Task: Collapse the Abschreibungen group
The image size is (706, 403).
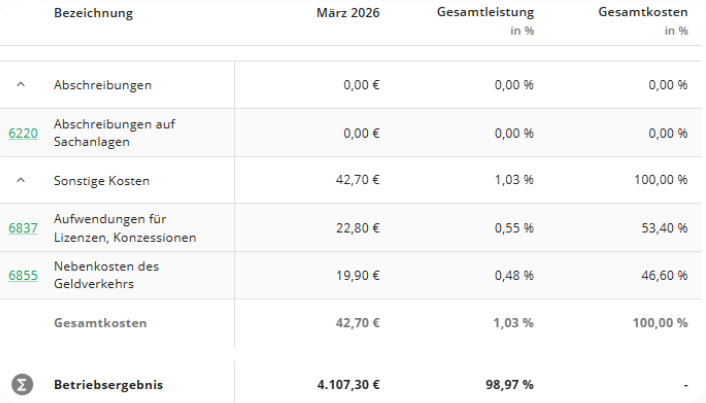Action: click(22, 85)
